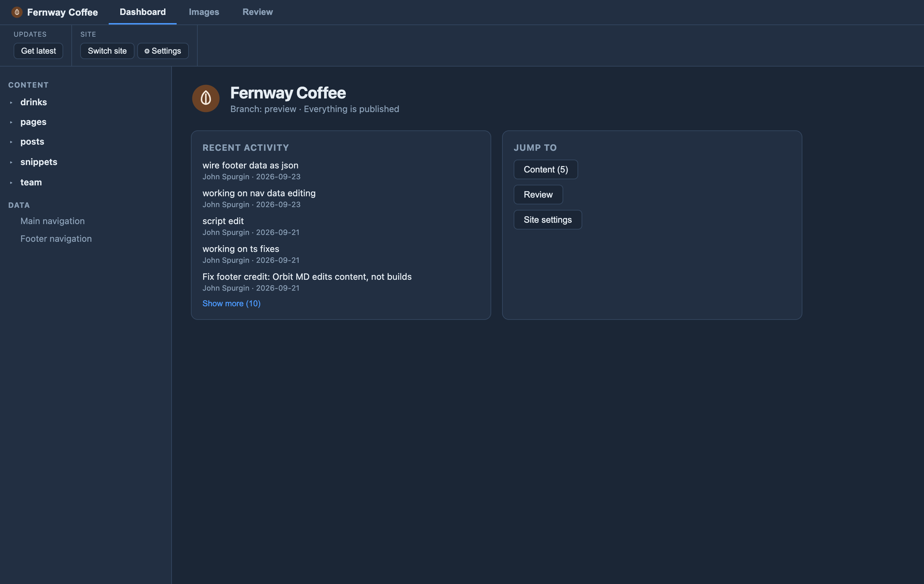Click 'working on nav data editing' entry

coord(259,193)
